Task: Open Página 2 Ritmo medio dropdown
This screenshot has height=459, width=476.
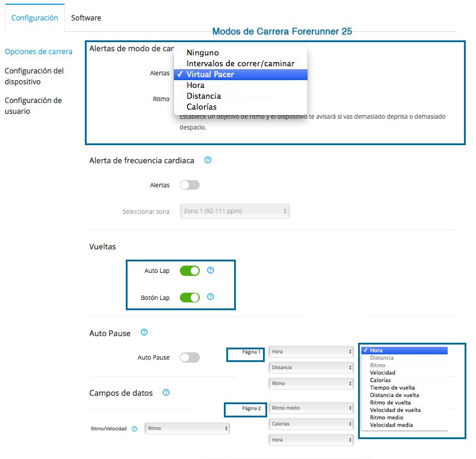Action: (x=311, y=408)
